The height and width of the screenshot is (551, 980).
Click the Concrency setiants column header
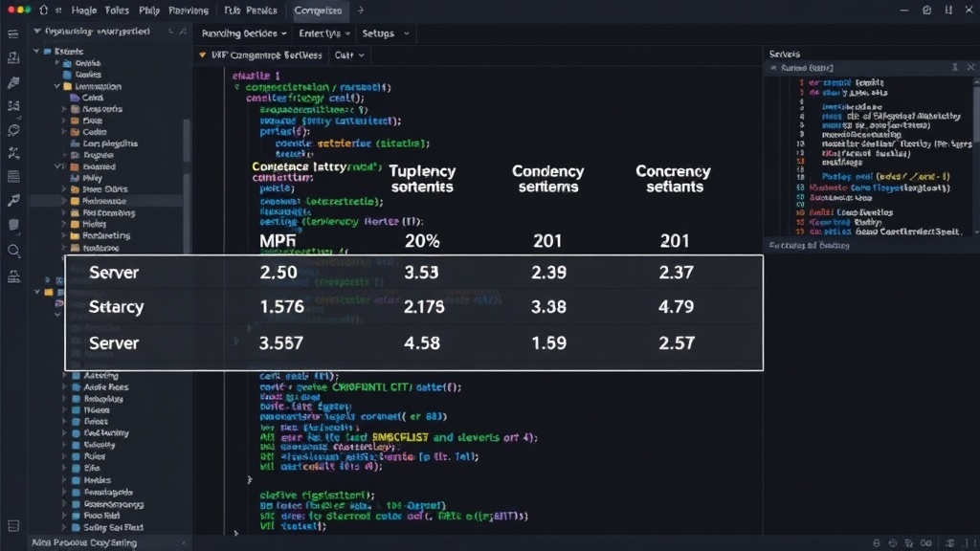click(673, 179)
